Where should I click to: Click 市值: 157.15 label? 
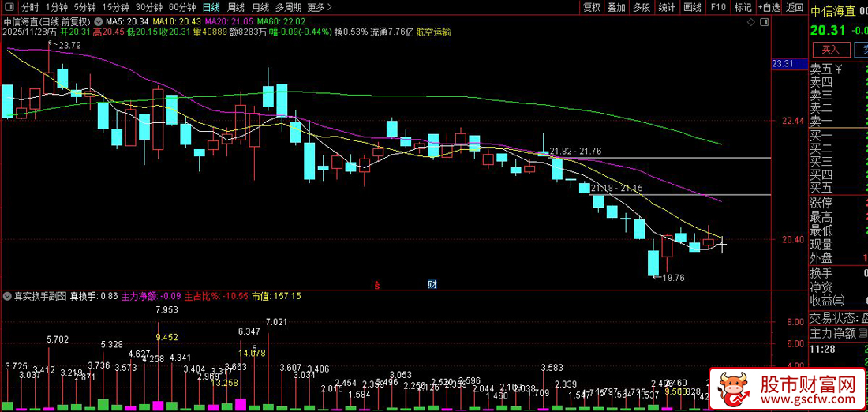tap(276, 296)
